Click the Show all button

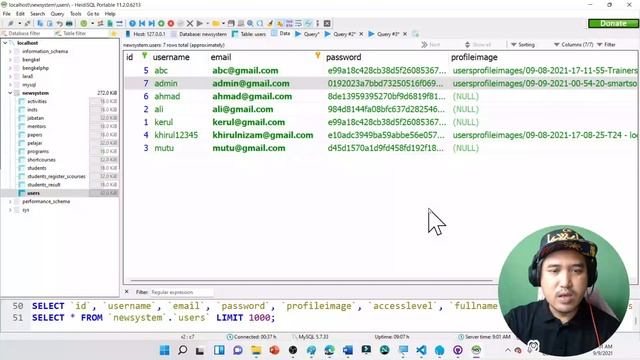click(478, 44)
